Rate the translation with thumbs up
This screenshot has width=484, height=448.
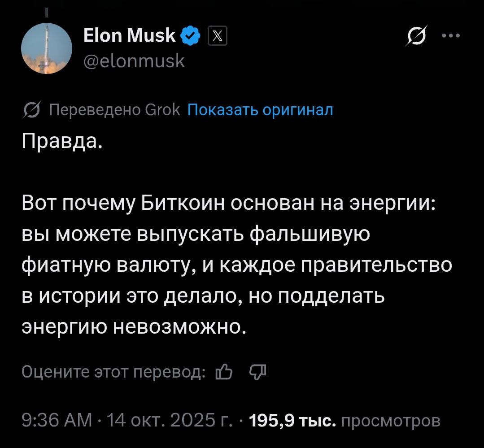pos(224,372)
